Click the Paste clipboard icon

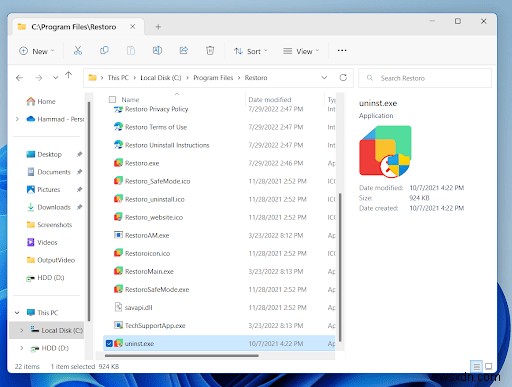[x=131, y=51]
